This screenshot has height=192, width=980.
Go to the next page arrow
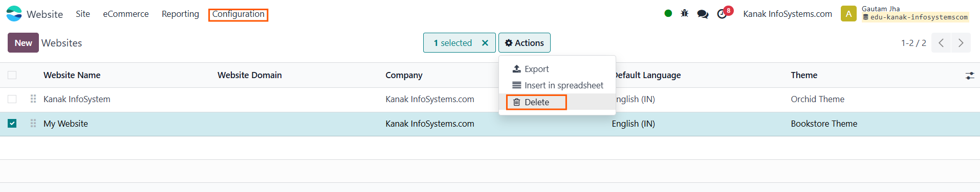point(961,43)
